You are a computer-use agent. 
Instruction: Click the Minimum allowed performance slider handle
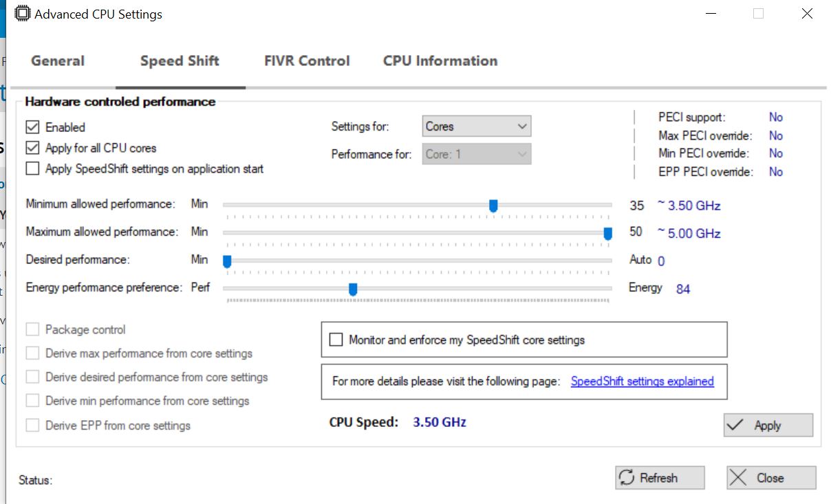tap(493, 205)
